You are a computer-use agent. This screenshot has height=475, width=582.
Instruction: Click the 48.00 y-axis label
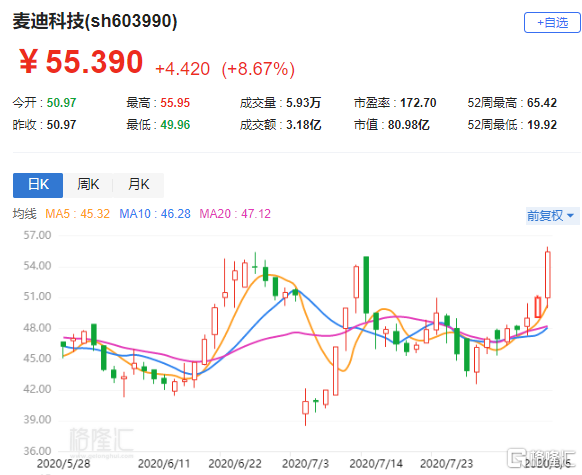(x=37, y=328)
